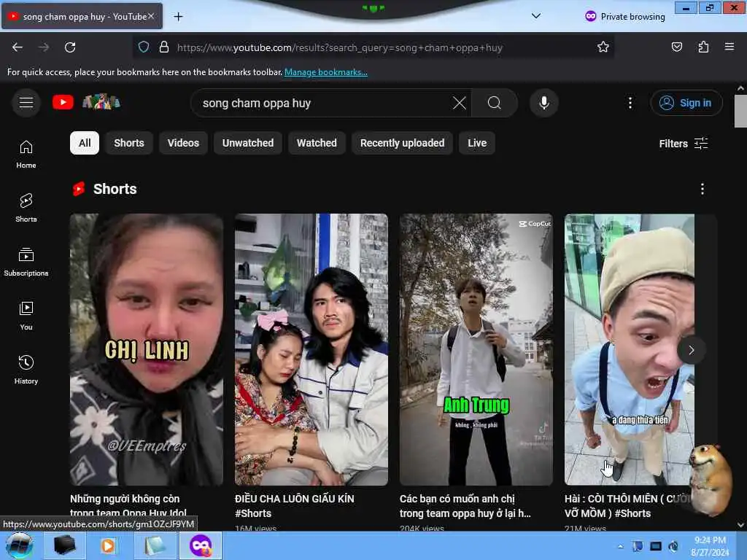
Task: Click the page vertical scrollbar thumb
Action: [740, 111]
